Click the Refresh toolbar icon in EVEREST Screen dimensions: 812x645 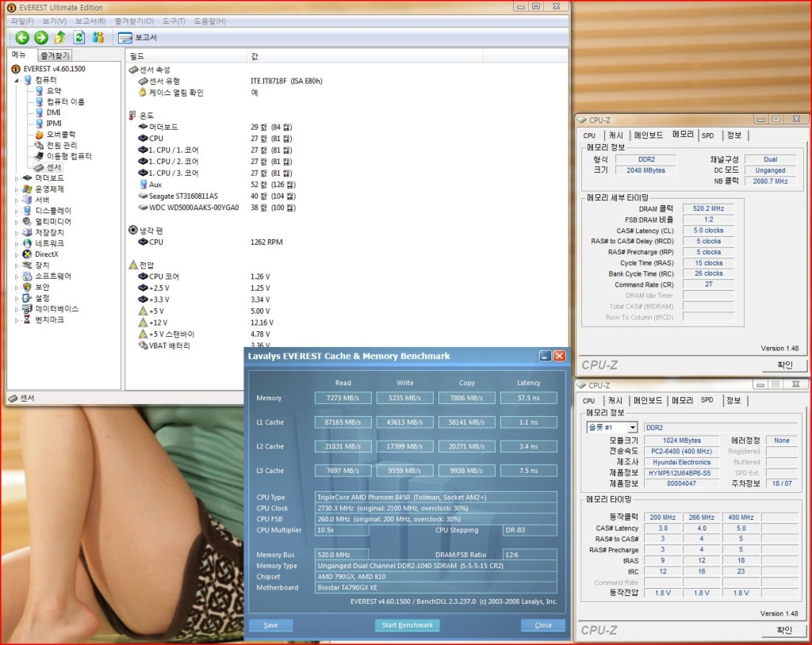tap(79, 37)
